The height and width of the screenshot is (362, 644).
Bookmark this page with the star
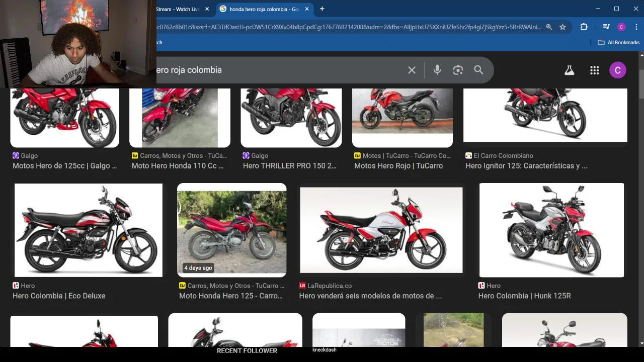pos(562,27)
